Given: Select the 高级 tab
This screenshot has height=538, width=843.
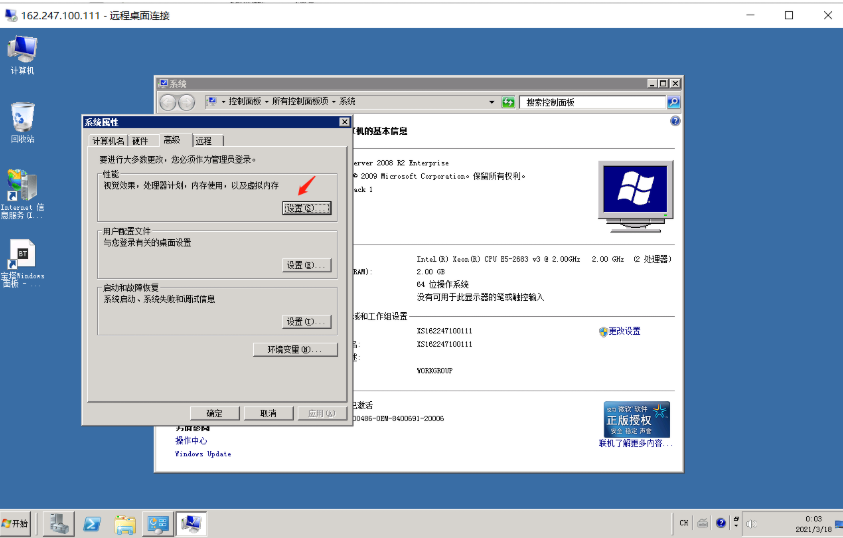Looking at the screenshot, I should pyautogui.click(x=174, y=140).
